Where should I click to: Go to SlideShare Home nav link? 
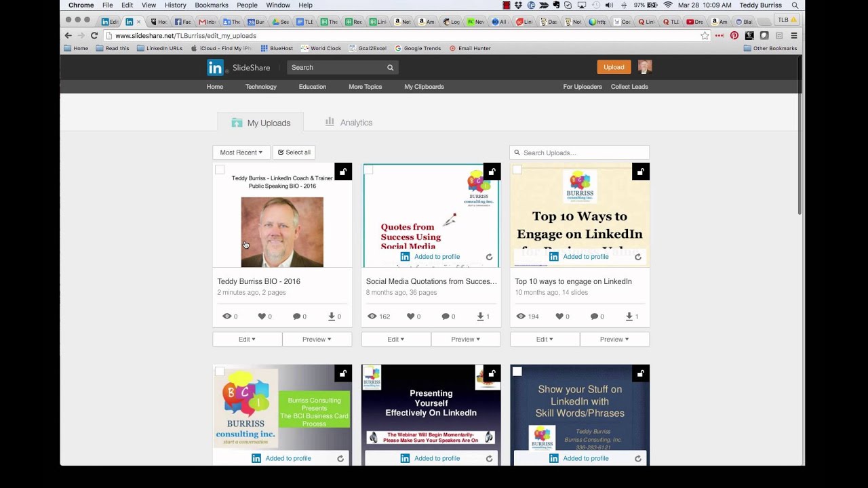(215, 87)
